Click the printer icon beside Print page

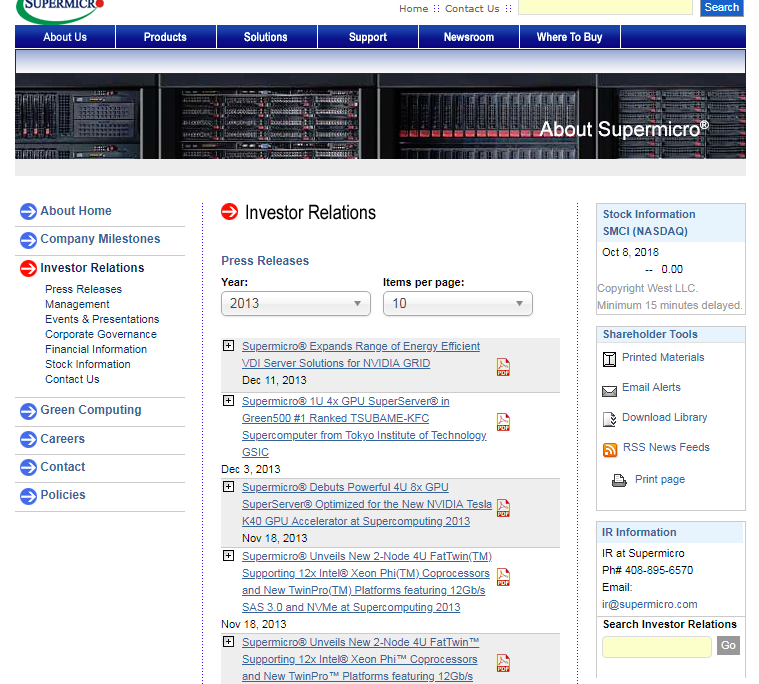click(619, 480)
